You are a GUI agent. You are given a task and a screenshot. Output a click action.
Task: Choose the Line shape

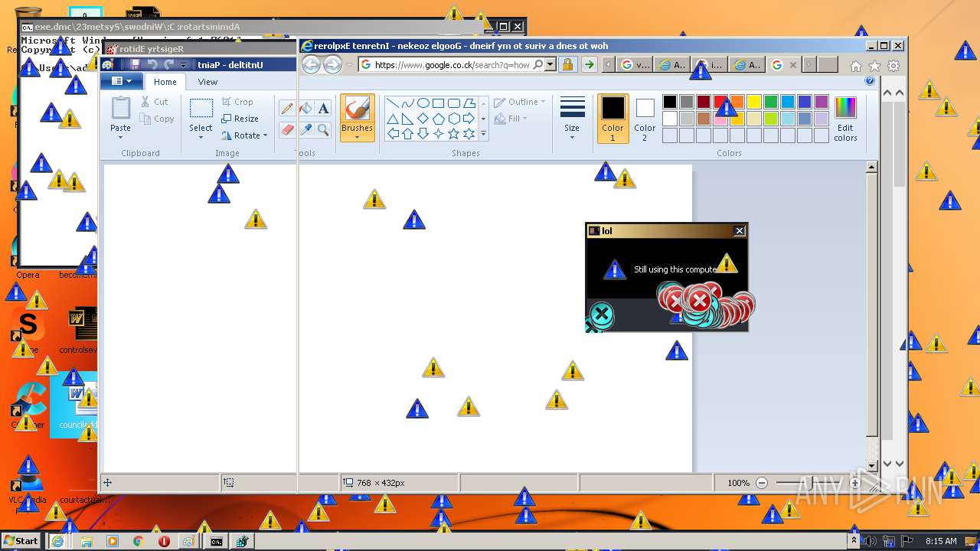[392, 103]
